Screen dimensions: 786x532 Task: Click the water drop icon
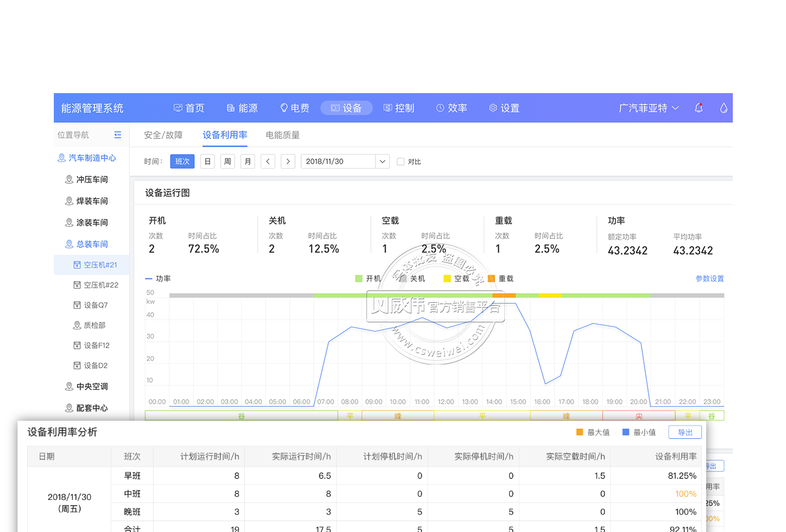[723, 108]
